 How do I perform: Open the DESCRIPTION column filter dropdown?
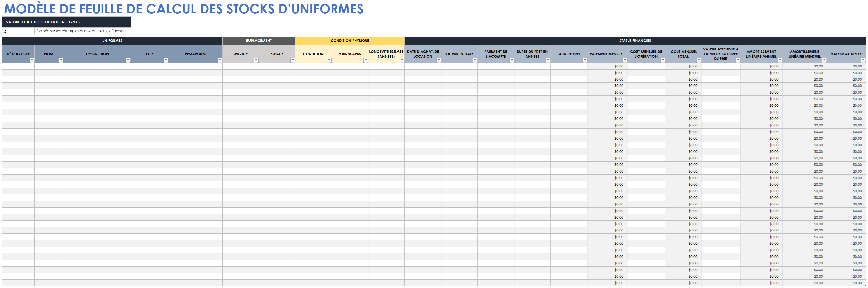(128, 60)
